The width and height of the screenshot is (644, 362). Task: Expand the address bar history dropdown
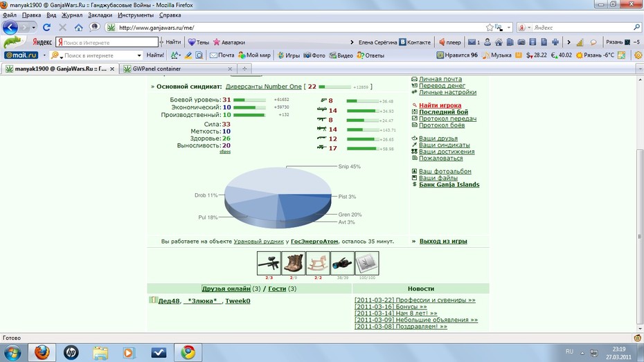point(509,28)
